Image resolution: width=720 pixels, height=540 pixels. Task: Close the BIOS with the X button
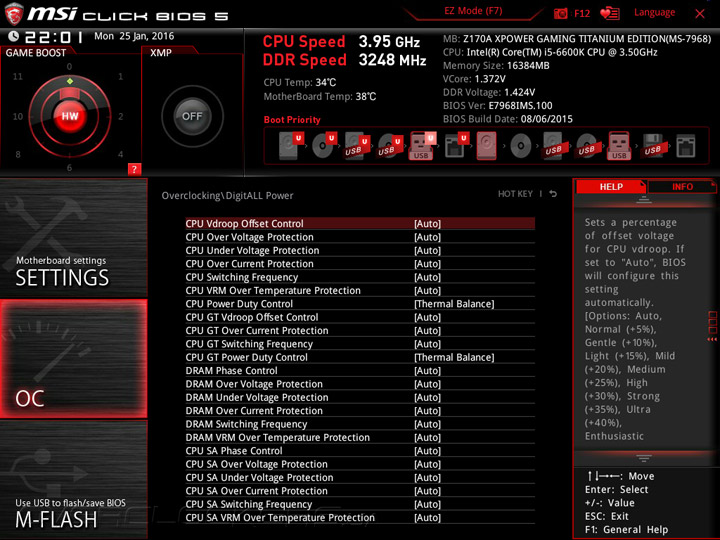coord(700,14)
